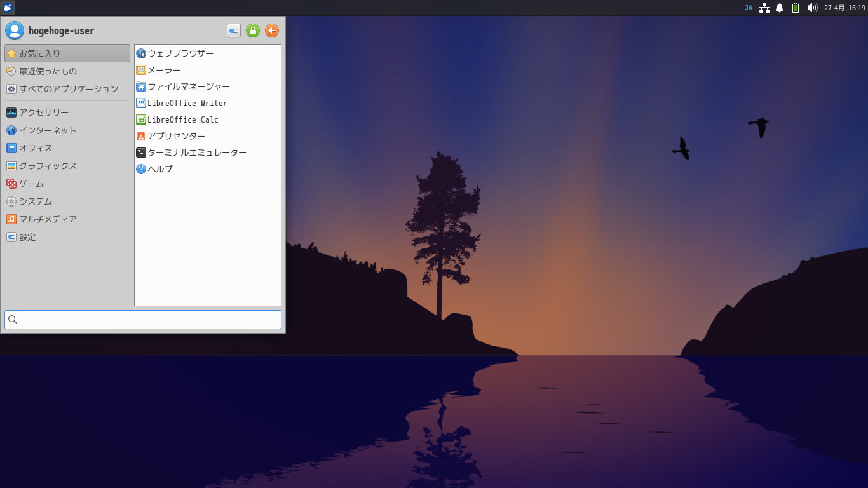Start the ファイルマネージャー
The width and height of the screenshot is (868, 488).
(x=188, y=86)
